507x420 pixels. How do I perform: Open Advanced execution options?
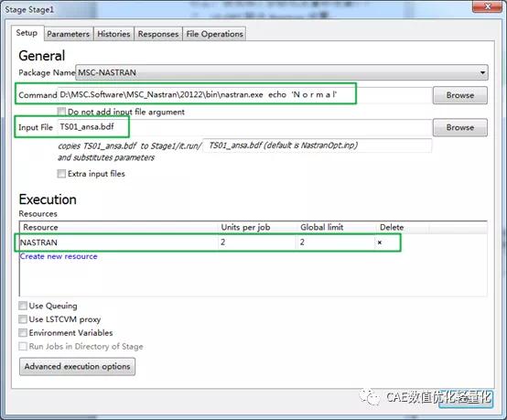pos(77,366)
